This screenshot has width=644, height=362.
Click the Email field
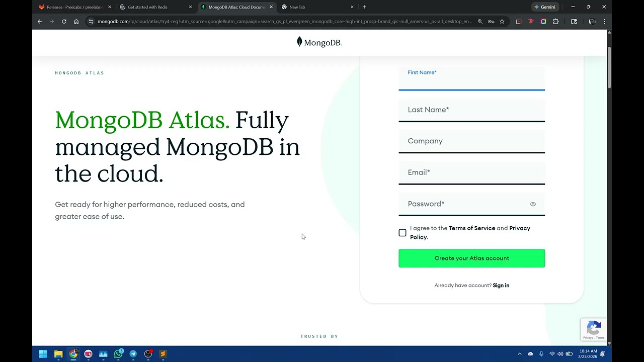(x=471, y=173)
